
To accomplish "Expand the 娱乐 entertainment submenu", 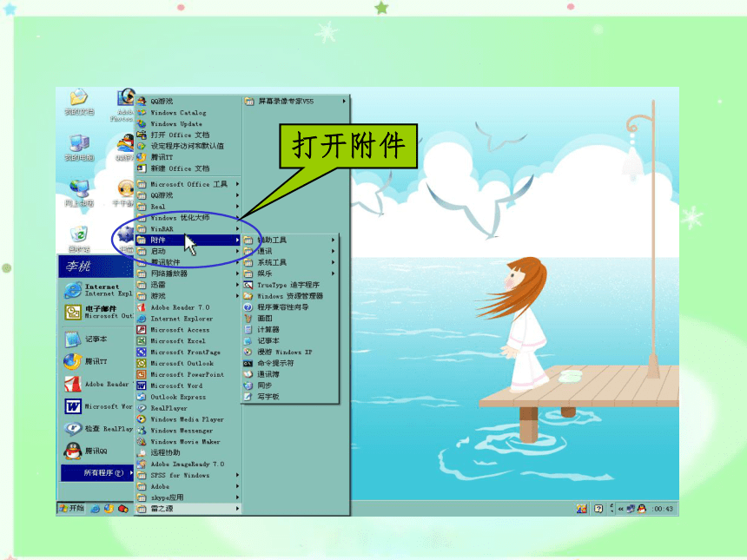I will [x=289, y=273].
